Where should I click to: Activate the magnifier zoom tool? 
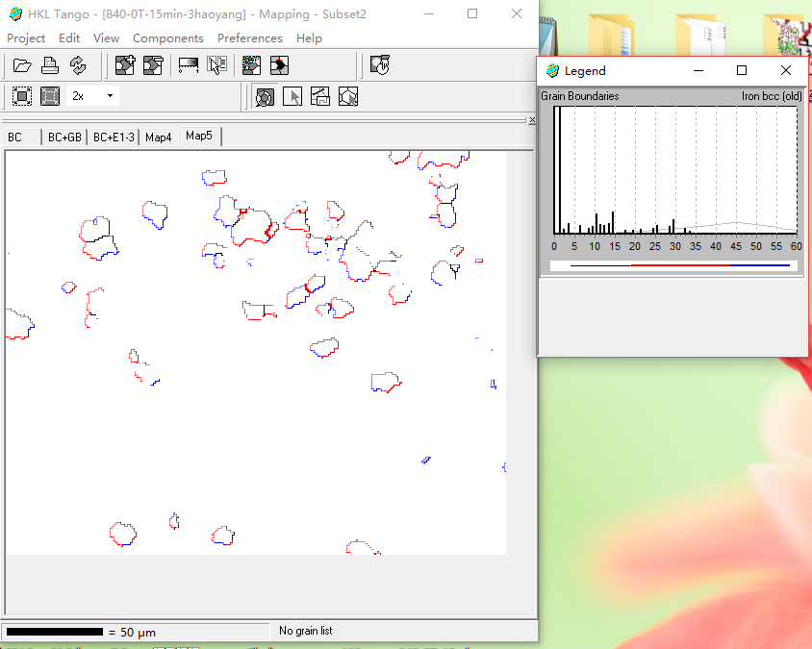click(x=265, y=97)
